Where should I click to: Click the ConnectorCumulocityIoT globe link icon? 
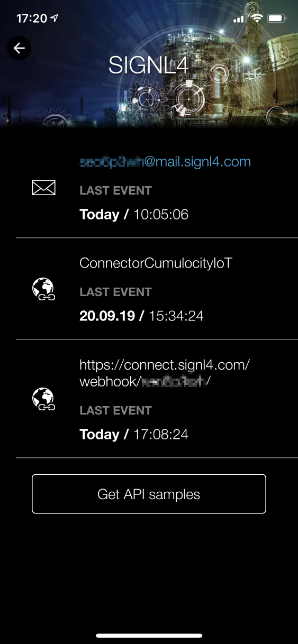pyautogui.click(x=43, y=289)
